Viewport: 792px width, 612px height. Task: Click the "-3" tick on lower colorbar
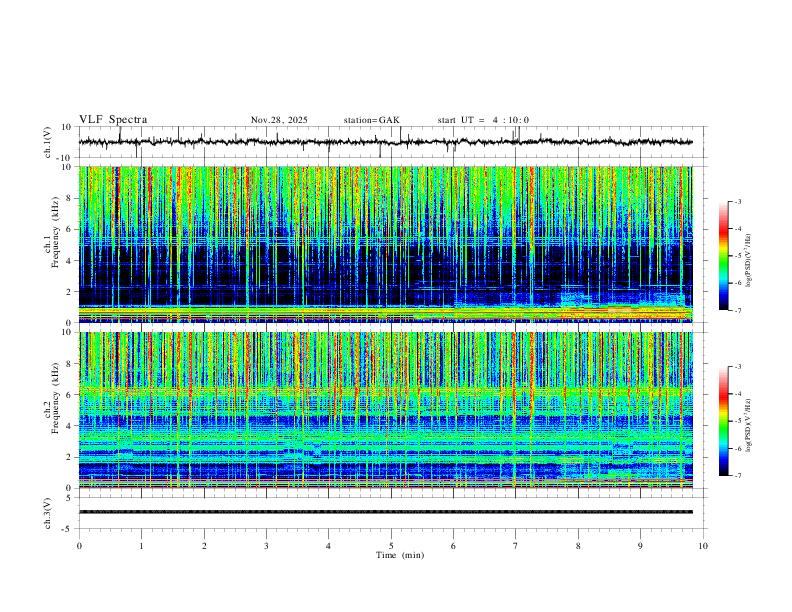[x=738, y=367]
